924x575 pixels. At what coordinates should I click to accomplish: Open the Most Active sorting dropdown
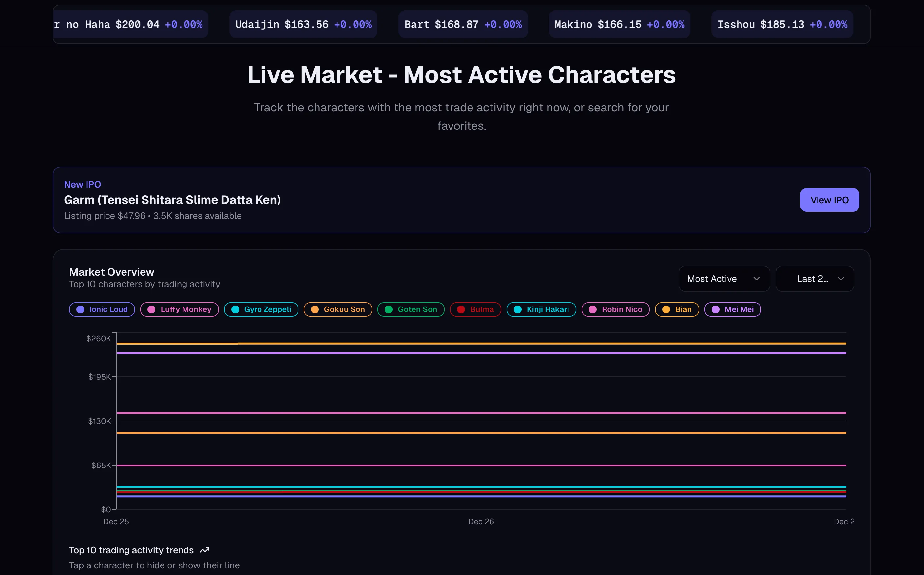tap(724, 278)
